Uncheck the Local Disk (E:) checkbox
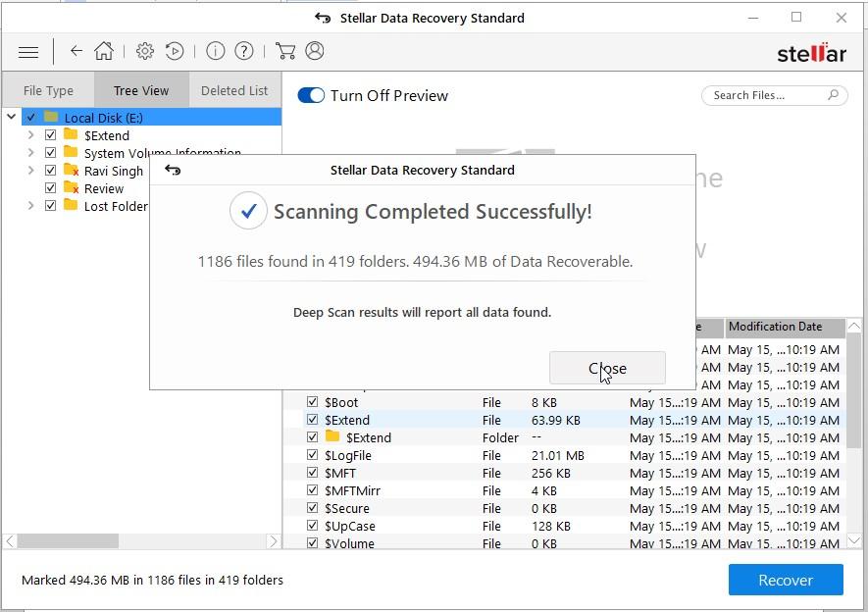The height and width of the screenshot is (612, 868). pos(31,118)
